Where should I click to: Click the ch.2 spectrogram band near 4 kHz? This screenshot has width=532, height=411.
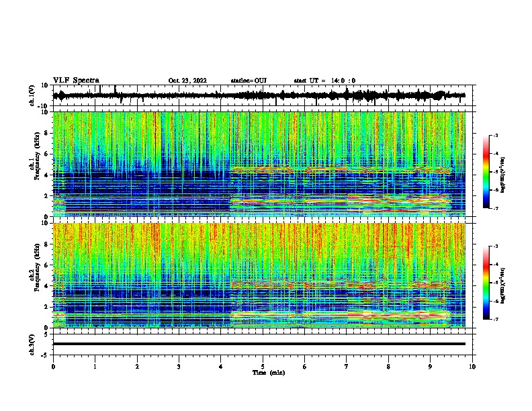(341, 285)
